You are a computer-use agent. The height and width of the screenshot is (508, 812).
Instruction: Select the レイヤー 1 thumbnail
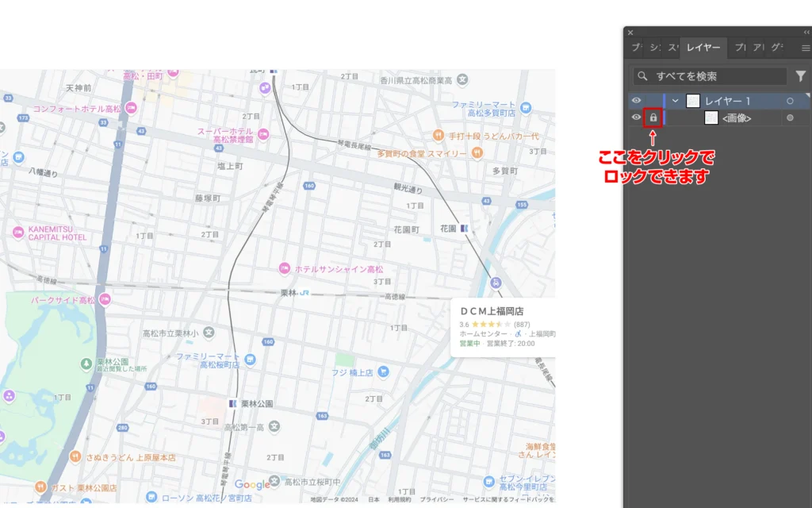692,101
